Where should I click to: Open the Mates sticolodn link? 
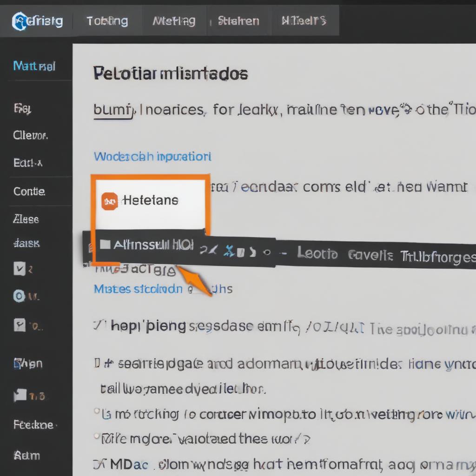(138, 289)
